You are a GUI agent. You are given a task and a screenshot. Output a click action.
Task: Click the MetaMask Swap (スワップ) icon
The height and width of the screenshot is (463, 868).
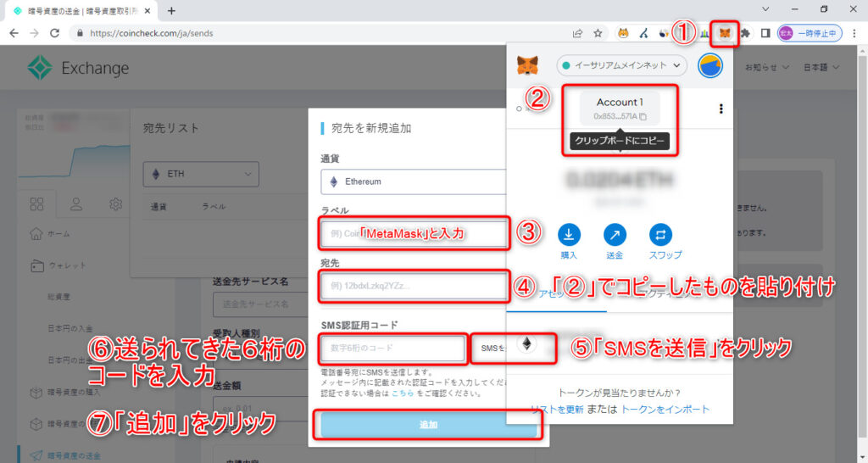coord(660,235)
